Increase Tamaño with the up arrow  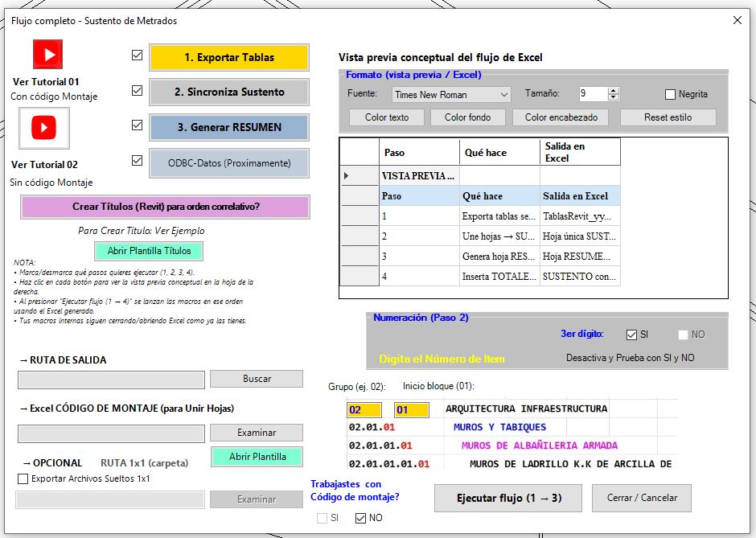[614, 90]
